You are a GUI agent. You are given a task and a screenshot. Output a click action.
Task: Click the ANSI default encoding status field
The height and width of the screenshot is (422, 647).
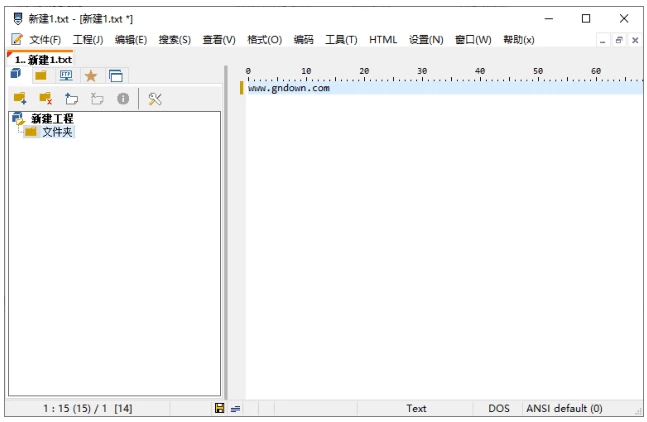click(566, 408)
